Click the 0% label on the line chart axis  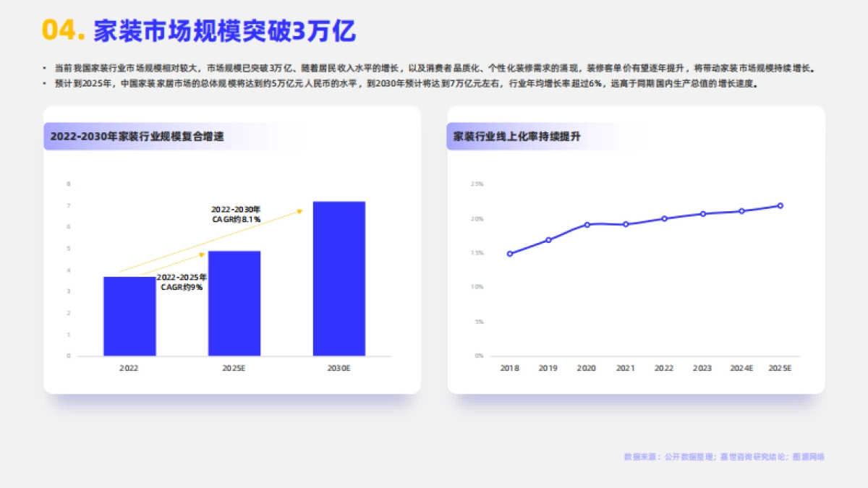point(477,354)
